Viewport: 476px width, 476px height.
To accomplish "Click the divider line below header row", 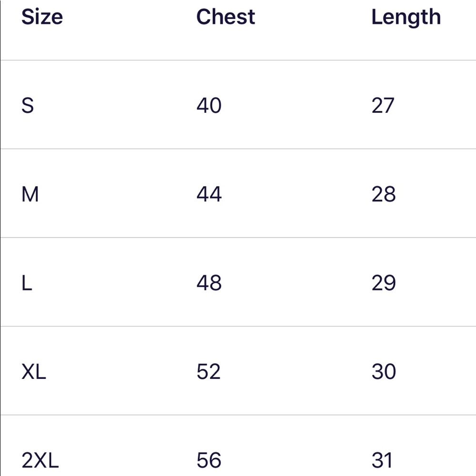I will (238, 60).
